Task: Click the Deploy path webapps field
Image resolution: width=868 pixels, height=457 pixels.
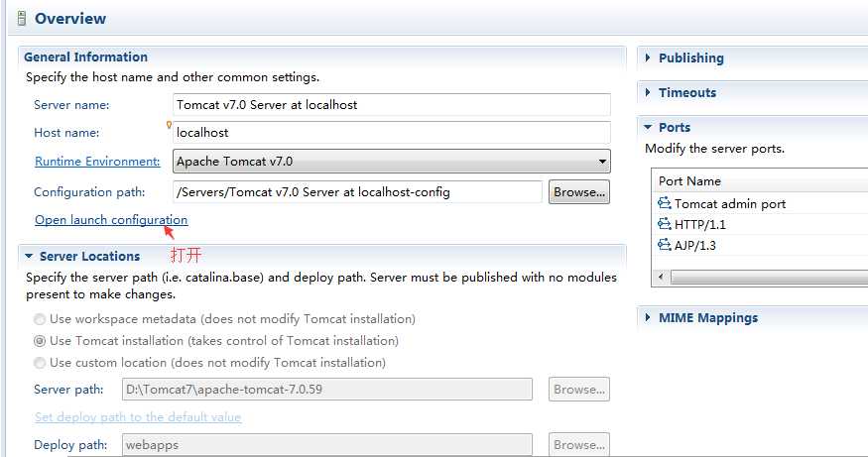Action: coord(327,445)
